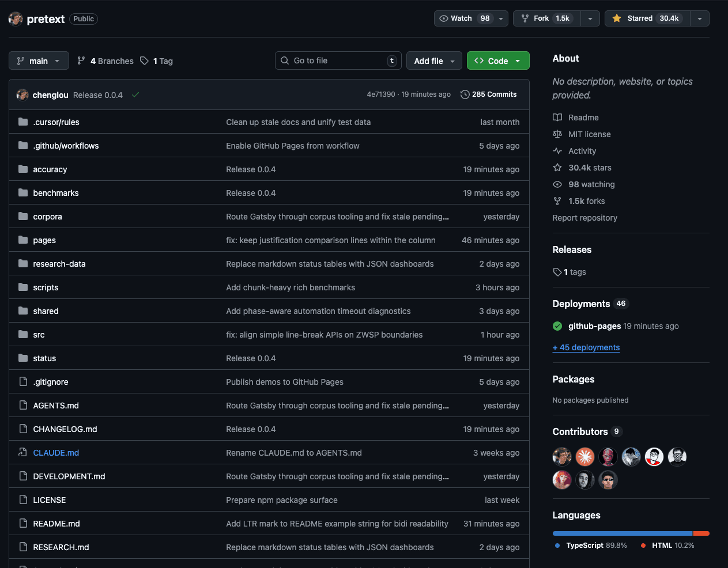Open the star lists dropdown arrow

coord(700,18)
